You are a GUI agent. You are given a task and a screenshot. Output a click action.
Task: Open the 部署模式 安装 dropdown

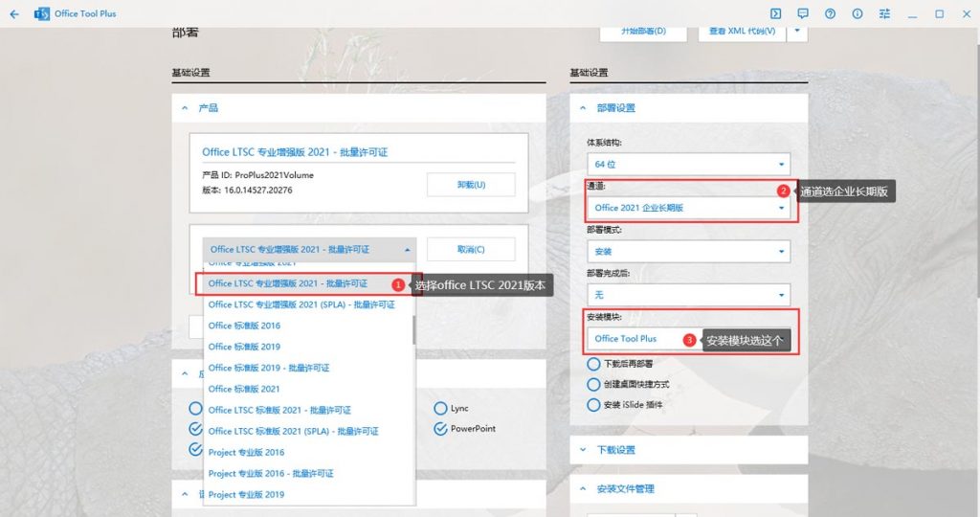689,251
